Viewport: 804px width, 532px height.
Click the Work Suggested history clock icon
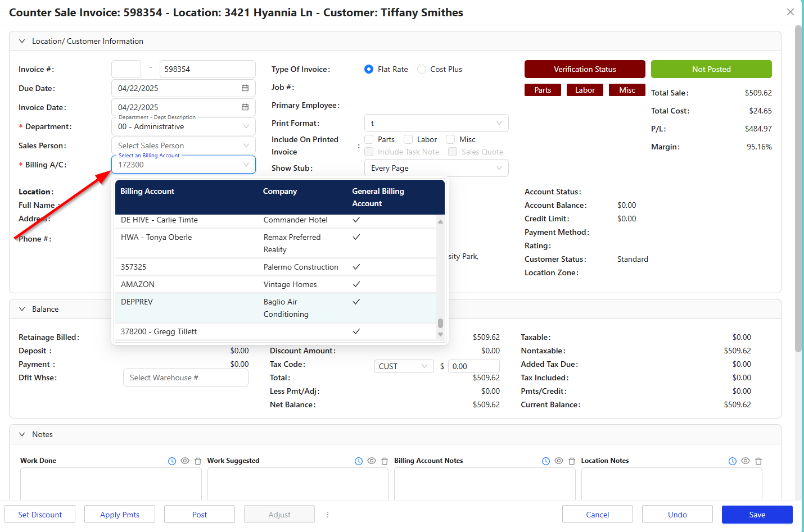(x=359, y=461)
